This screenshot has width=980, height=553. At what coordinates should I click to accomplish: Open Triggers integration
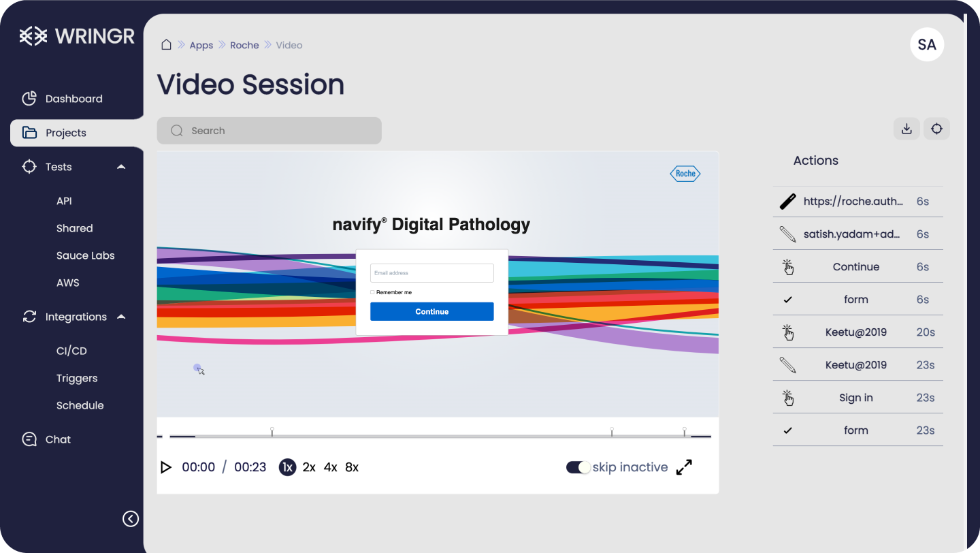[77, 378]
